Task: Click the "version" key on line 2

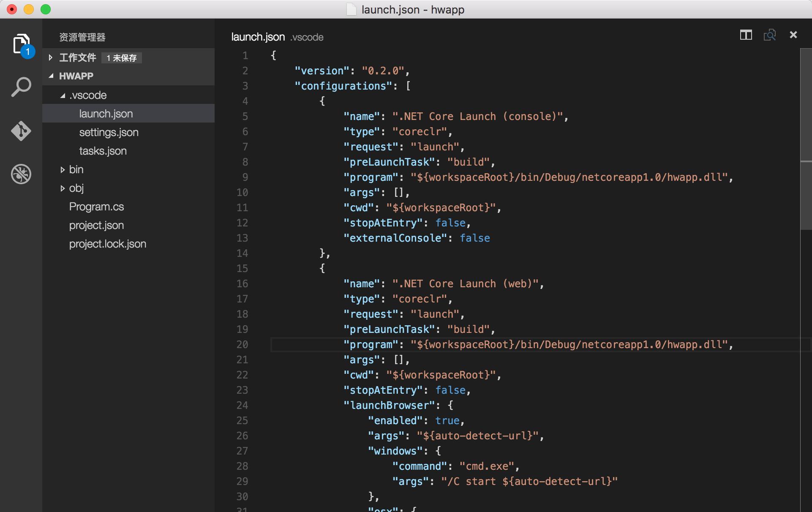Action: 322,71
